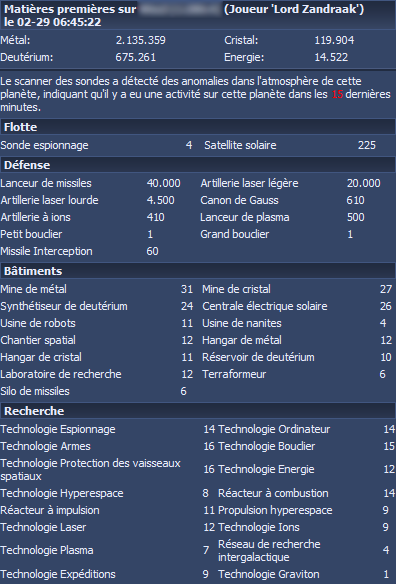Click the Flotte section header
396x584 pixels.
(198, 127)
